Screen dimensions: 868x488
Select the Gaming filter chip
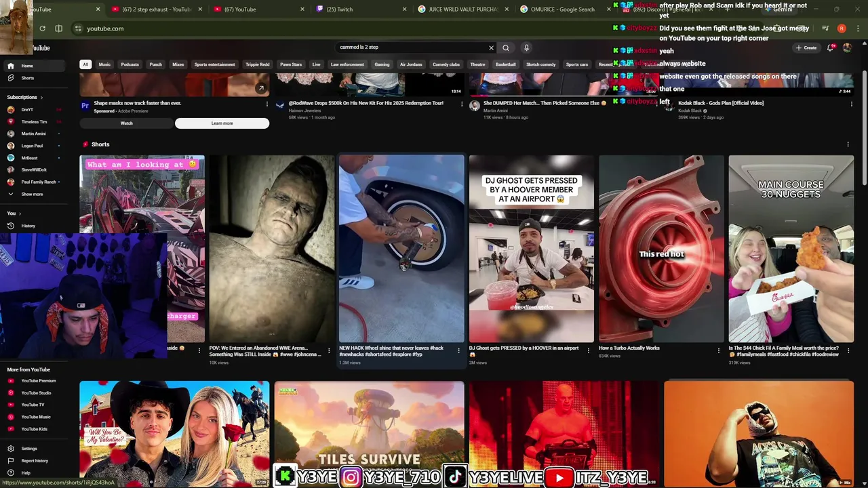coord(382,64)
